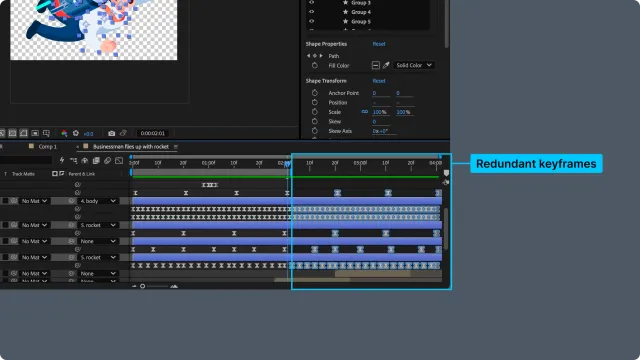Click Reset next to Shape Transform
The width and height of the screenshot is (640, 360).
(379, 81)
